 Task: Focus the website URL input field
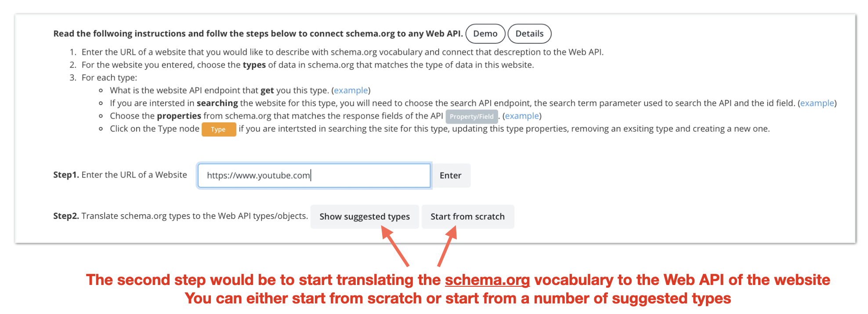click(314, 175)
